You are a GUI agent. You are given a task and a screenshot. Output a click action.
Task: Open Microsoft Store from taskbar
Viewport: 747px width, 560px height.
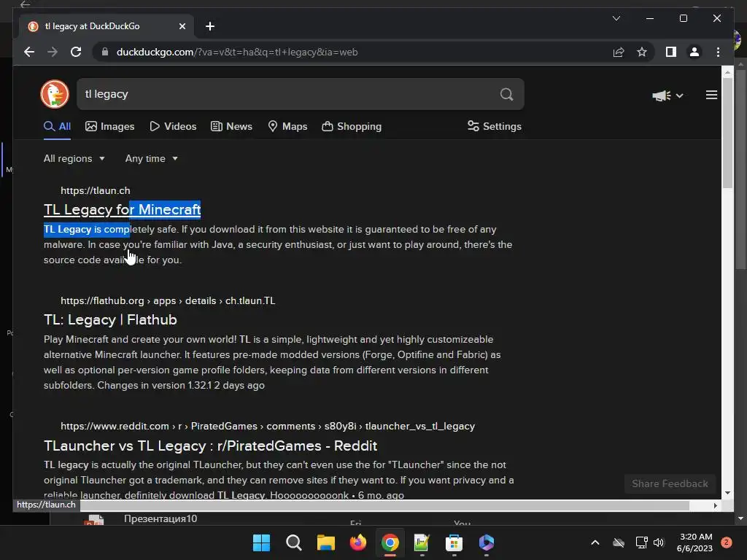[x=454, y=542]
